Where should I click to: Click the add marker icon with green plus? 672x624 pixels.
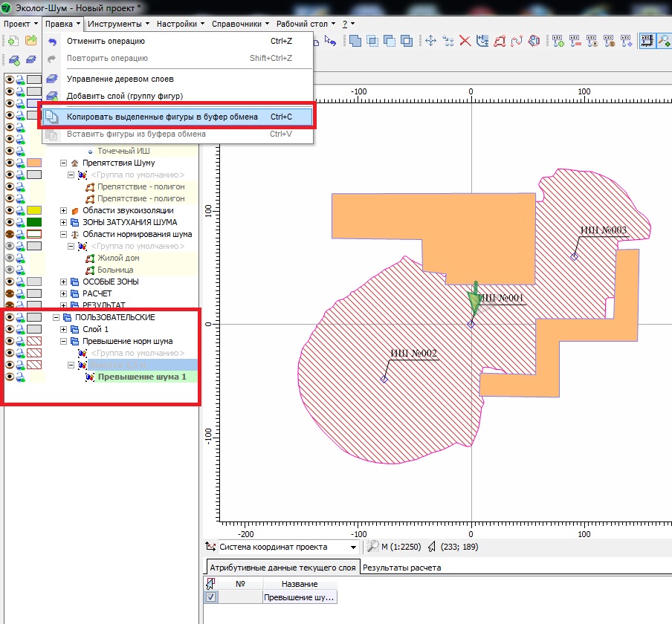click(x=558, y=41)
